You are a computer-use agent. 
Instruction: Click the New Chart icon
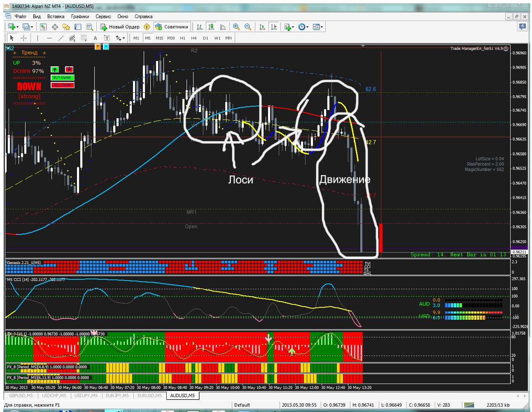[12, 27]
